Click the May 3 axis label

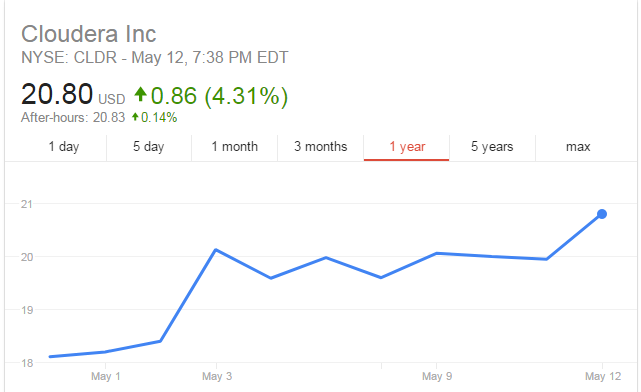tap(217, 376)
